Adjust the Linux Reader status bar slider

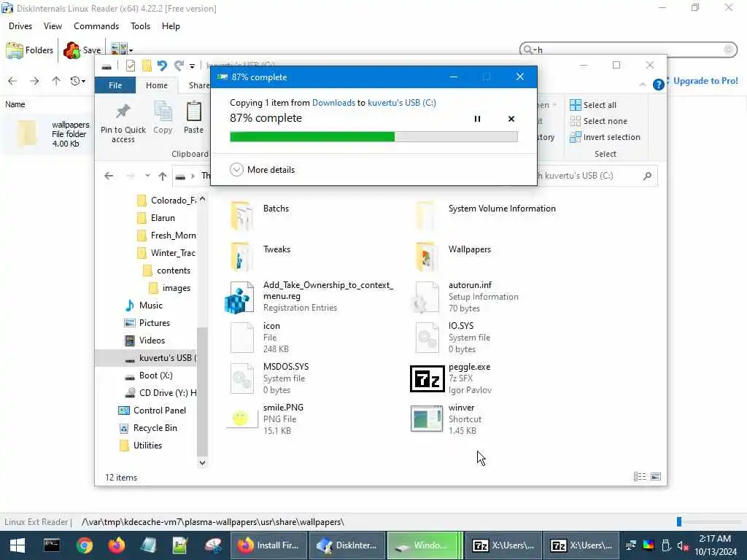(679, 522)
